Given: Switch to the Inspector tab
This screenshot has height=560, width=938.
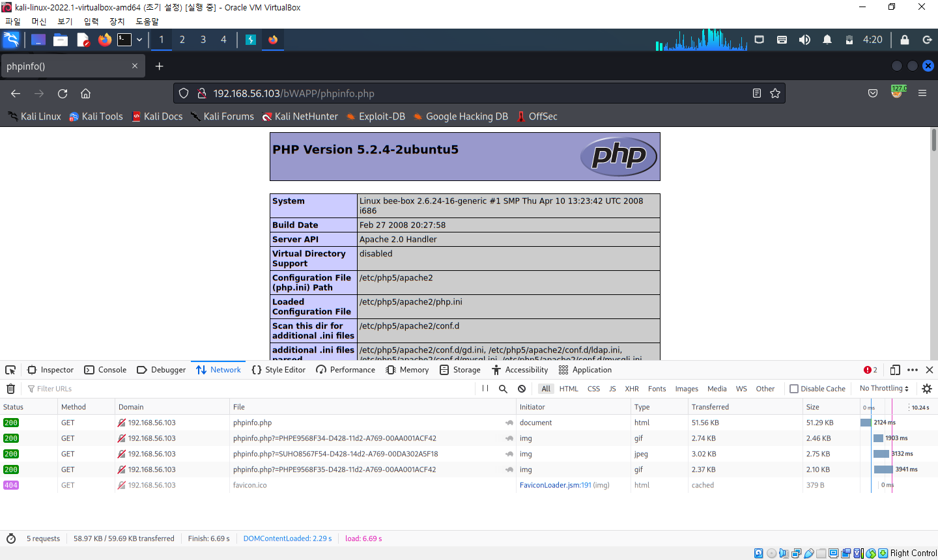Looking at the screenshot, I should click(51, 370).
